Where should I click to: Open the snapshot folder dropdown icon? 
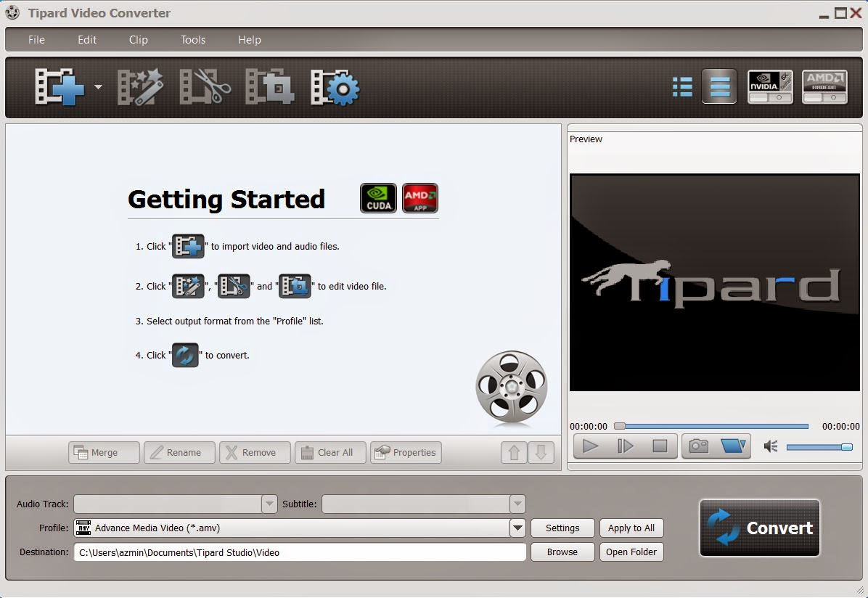pos(734,446)
